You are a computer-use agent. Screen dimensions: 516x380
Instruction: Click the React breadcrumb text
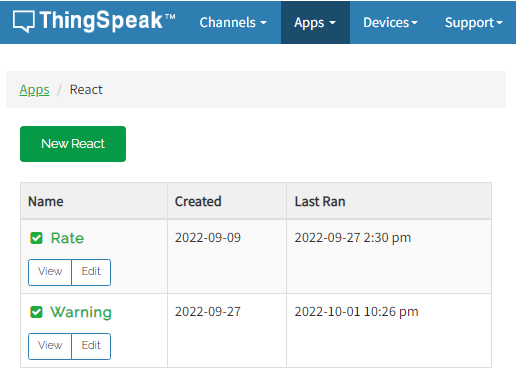click(86, 90)
